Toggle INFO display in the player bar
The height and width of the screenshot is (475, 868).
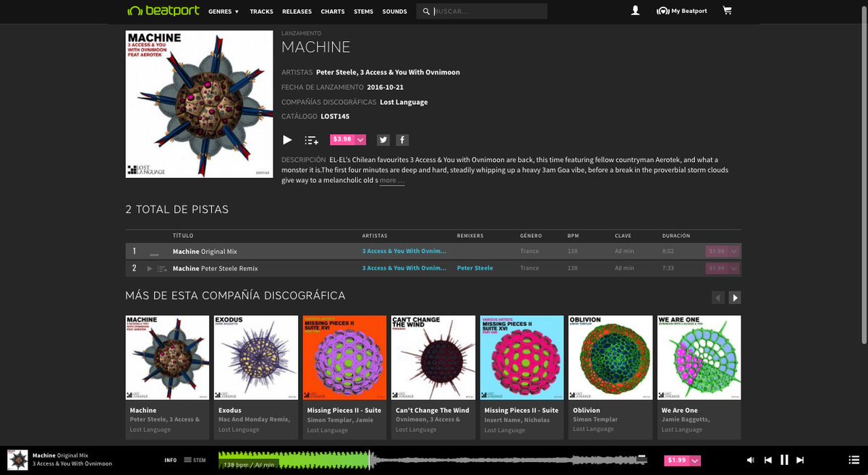point(171,460)
